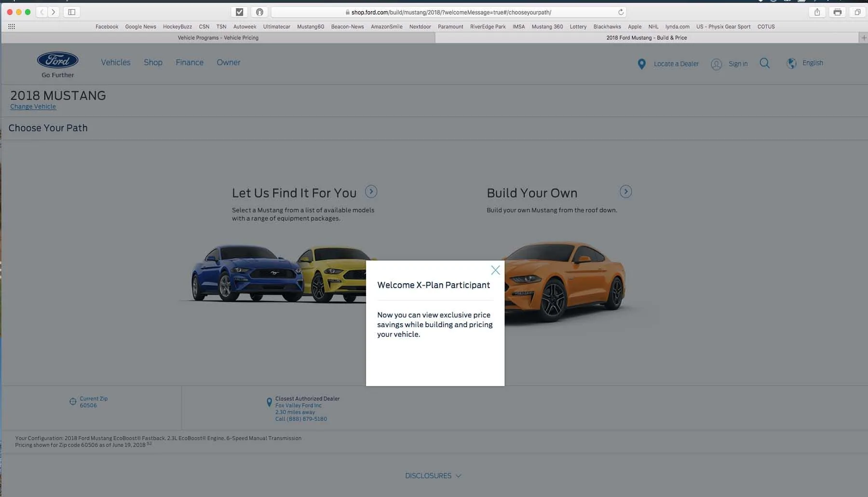Click the Let Us Find It For You heading
Viewport: 868px width, 497px height.
click(x=294, y=193)
